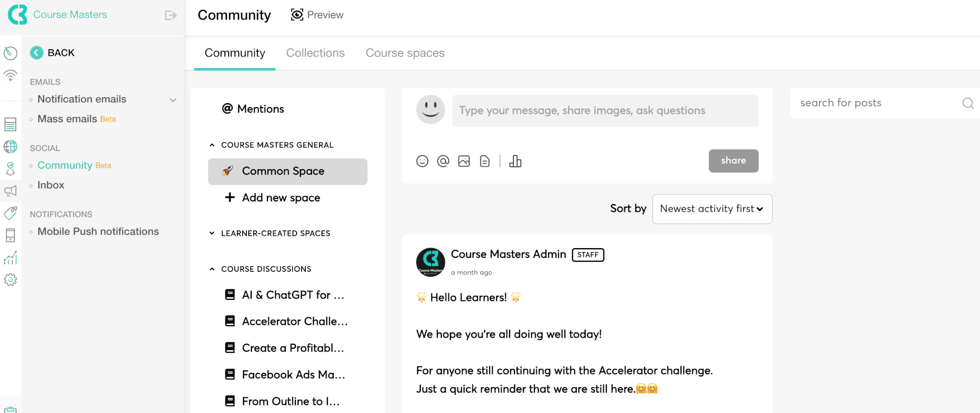Click the book icon for Accelerator Challenge
980x413 pixels.
pos(230,321)
